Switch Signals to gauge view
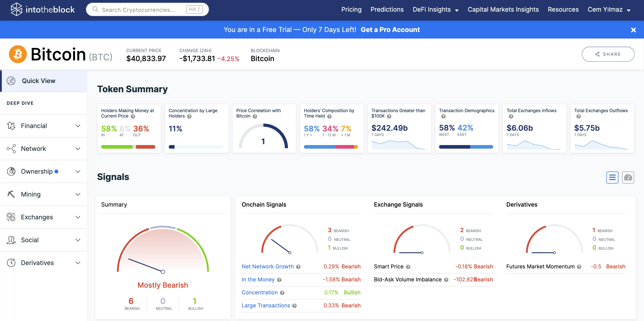 628,178
